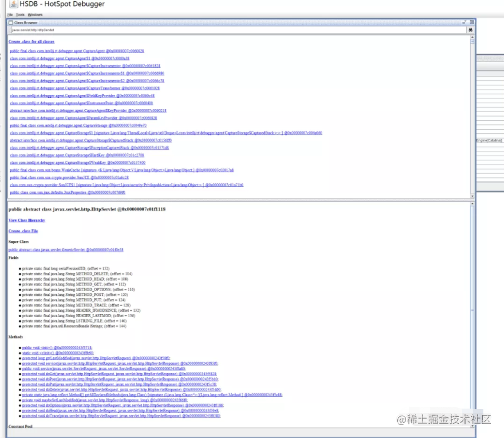Open the <init>() method link
The height and width of the screenshot is (438, 504).
pos(57,347)
